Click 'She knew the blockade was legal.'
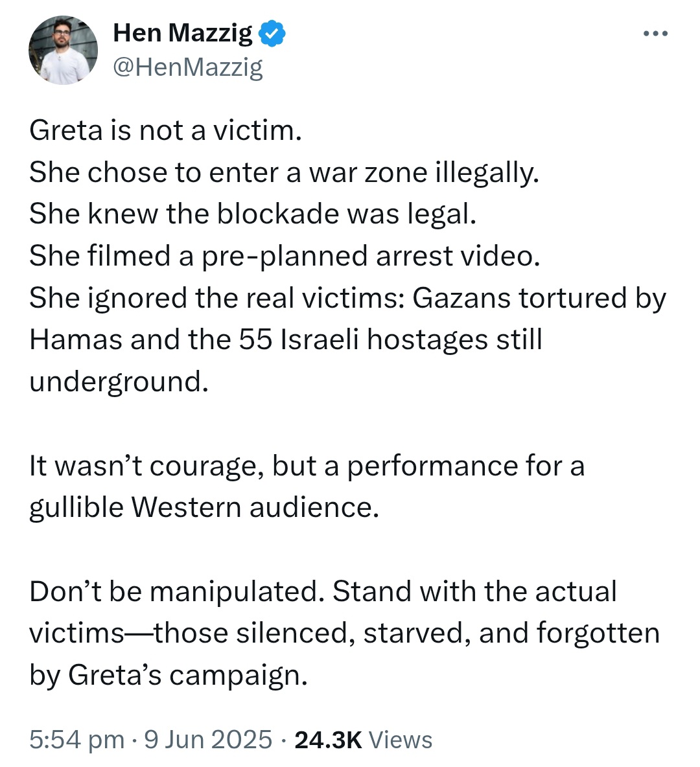 click(253, 214)
